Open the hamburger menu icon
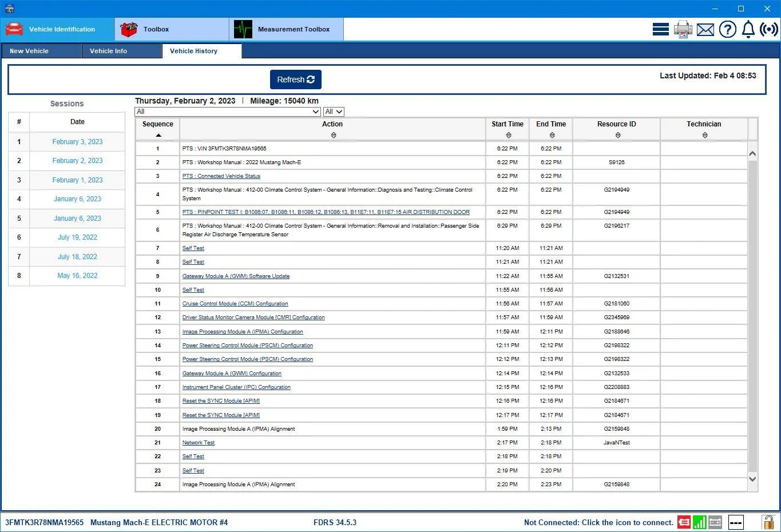The height and width of the screenshot is (532, 781). 661,29
